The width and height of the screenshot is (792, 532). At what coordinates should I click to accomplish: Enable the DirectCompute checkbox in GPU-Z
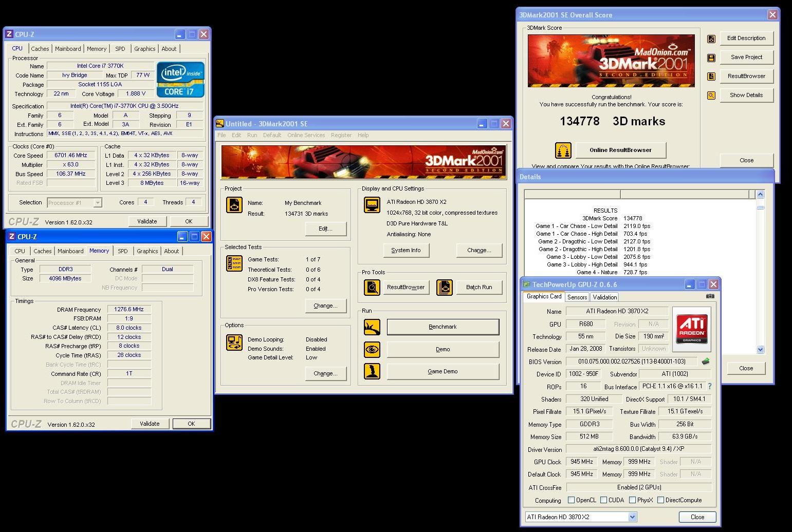pyautogui.click(x=660, y=500)
